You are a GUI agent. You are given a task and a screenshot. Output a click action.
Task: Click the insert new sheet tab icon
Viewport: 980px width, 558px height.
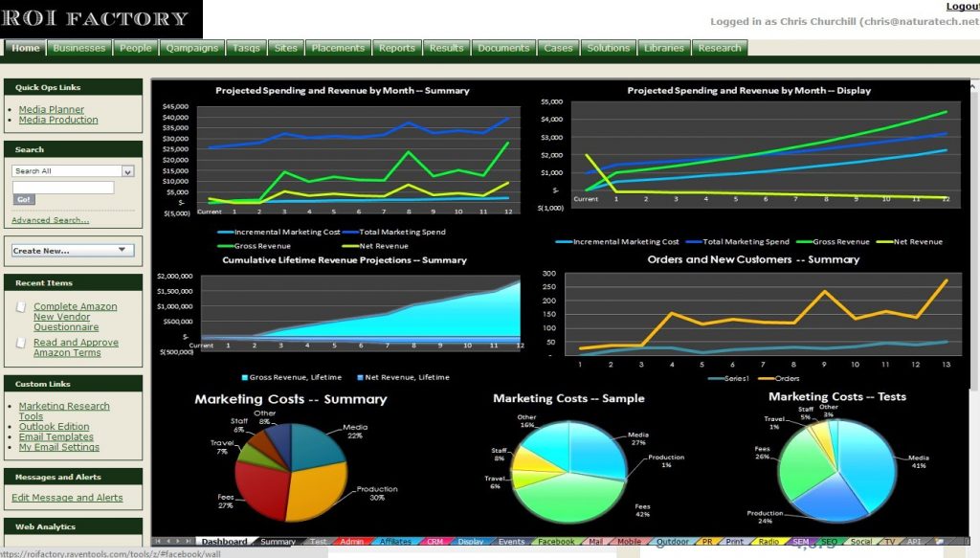pyautogui.click(x=940, y=542)
